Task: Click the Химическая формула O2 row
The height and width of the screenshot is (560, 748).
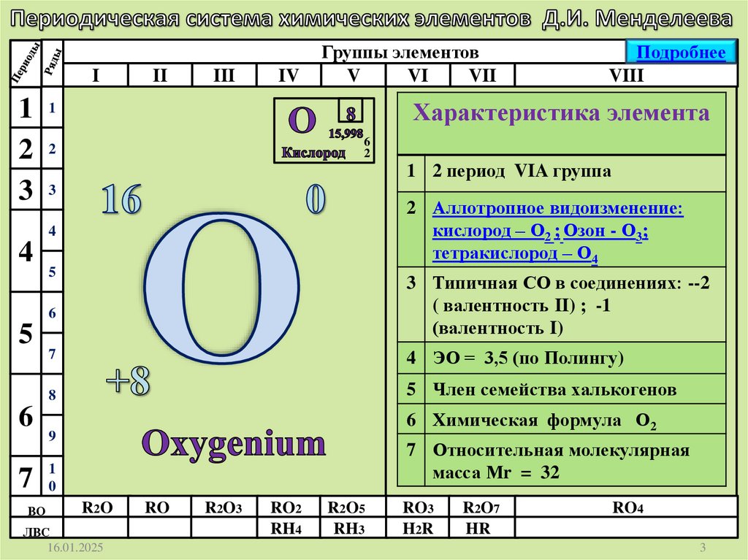Action: 562,420
